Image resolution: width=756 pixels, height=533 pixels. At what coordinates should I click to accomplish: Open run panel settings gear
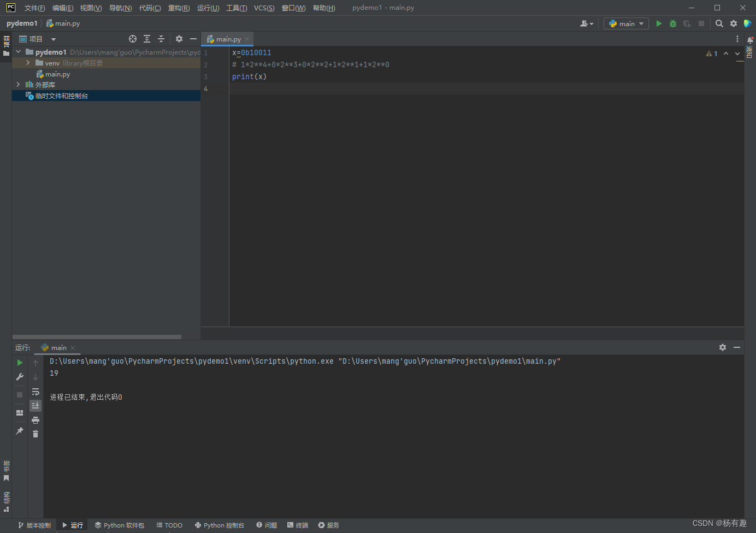[x=723, y=347]
